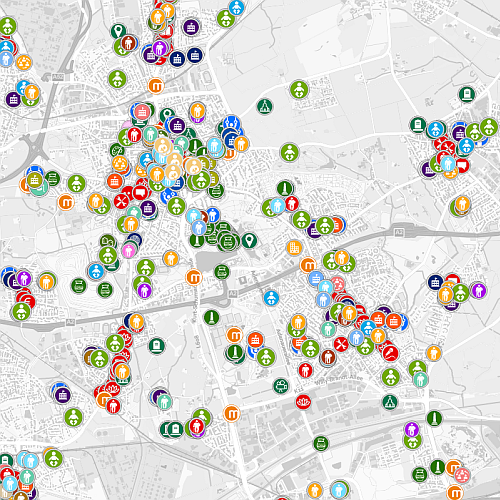The height and width of the screenshot is (500, 500).
Task: Select the red speech bubble in the central cluster
Action: tap(141, 192)
